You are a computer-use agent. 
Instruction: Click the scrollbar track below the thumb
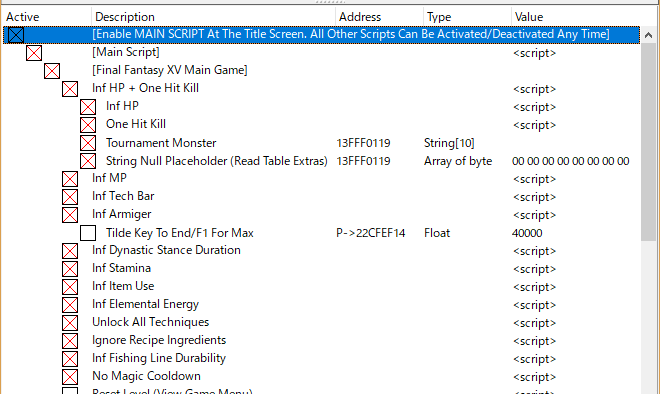coord(649,317)
